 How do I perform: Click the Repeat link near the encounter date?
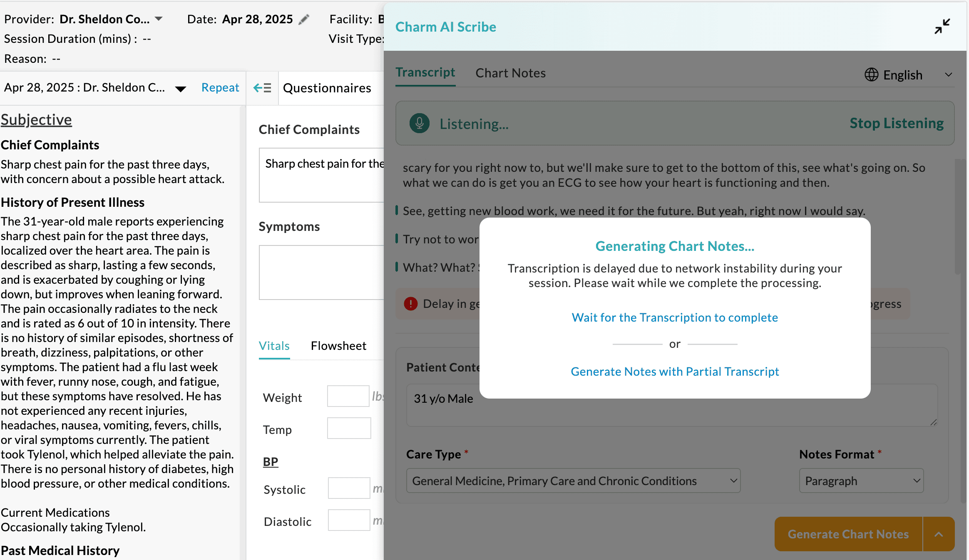click(x=220, y=87)
